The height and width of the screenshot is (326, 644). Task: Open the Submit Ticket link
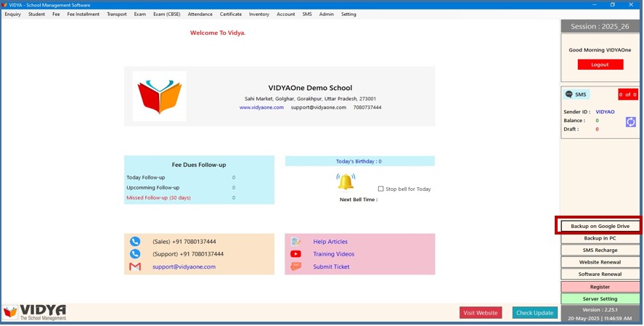pyautogui.click(x=331, y=267)
